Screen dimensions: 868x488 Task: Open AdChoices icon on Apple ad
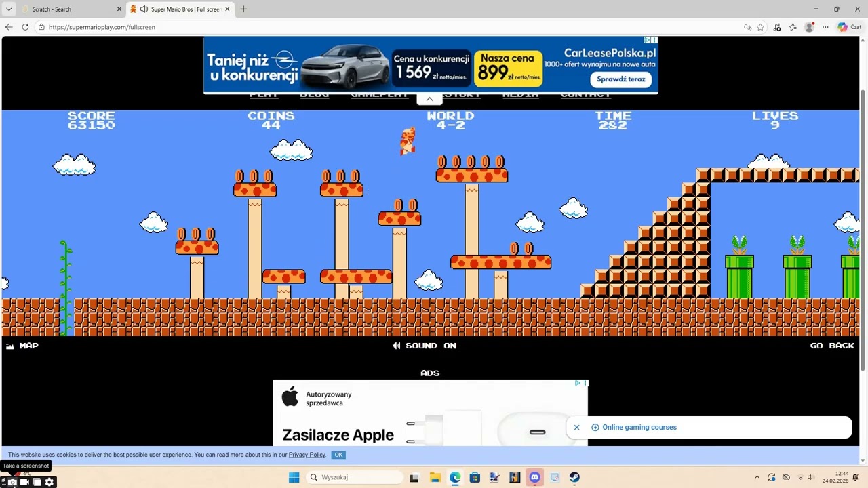click(578, 383)
